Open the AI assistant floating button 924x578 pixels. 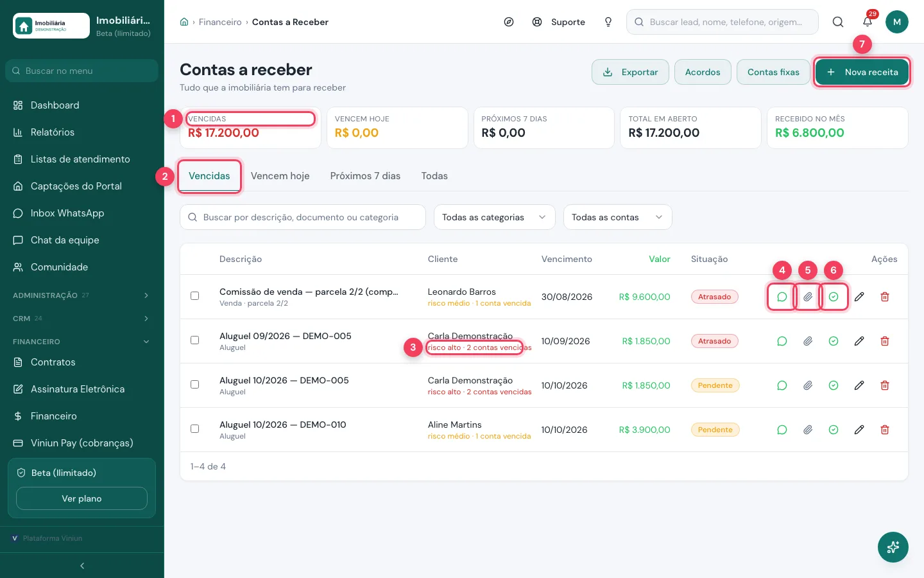click(x=893, y=547)
